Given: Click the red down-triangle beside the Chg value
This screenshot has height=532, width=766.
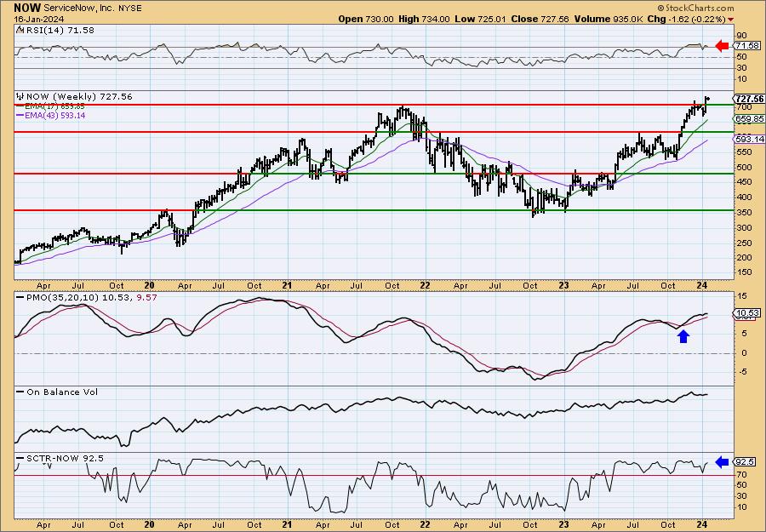Looking at the screenshot, I should [730, 20].
